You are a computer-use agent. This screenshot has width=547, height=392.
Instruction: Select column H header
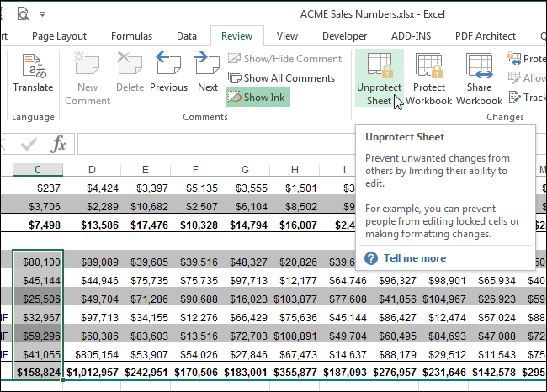[295, 169]
